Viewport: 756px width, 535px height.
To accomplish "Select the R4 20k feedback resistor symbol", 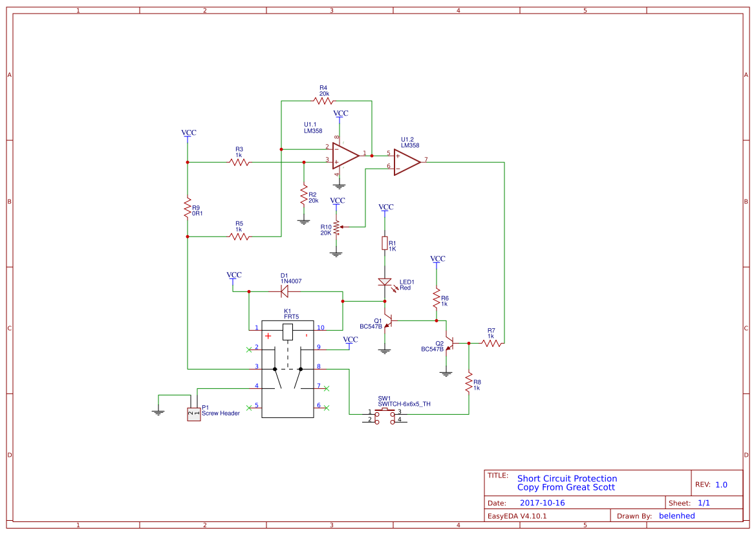I will [x=325, y=101].
